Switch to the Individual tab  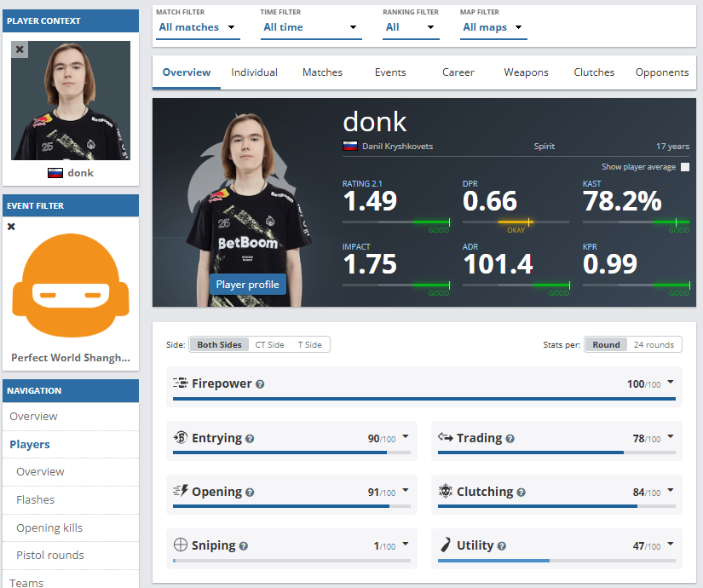point(254,72)
